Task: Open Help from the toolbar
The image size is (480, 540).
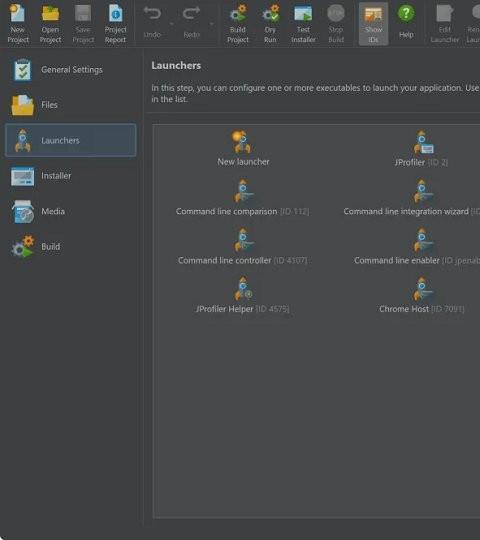Action: point(406,21)
